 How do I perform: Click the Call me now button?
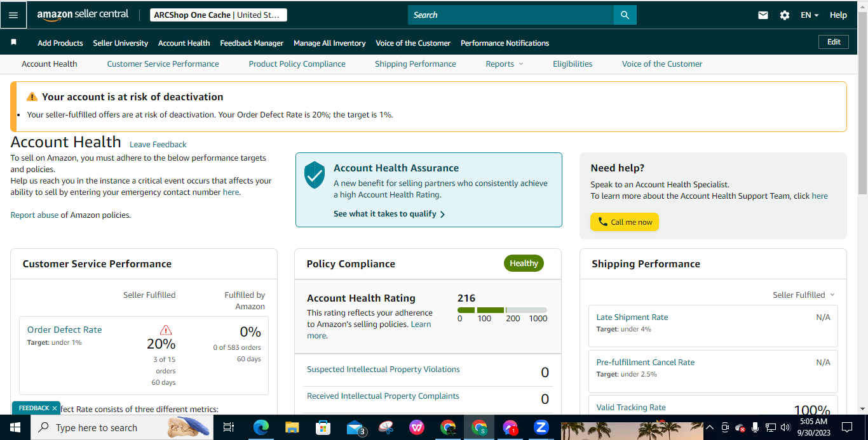point(625,222)
